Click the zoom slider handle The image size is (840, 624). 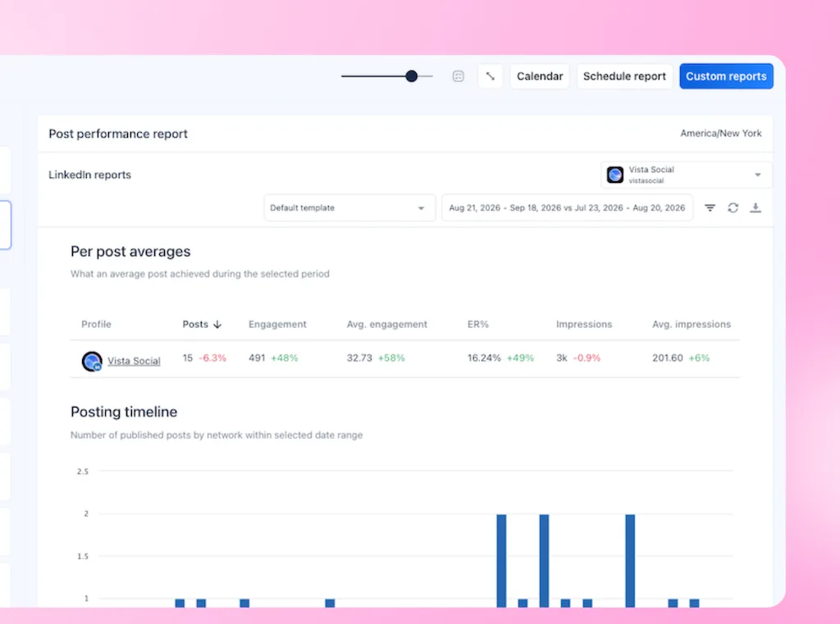click(x=412, y=76)
